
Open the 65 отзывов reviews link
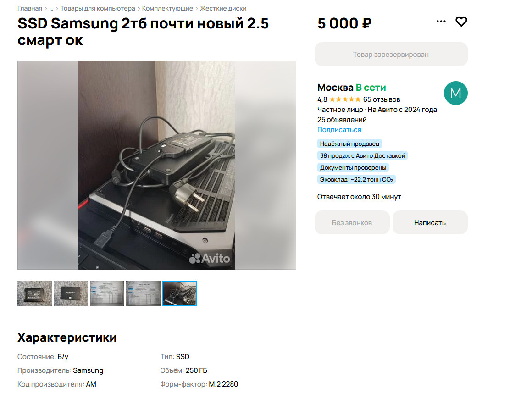382,99
